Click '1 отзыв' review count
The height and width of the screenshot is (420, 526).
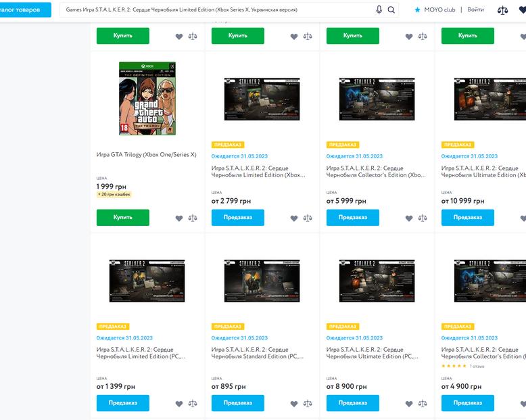point(477,367)
